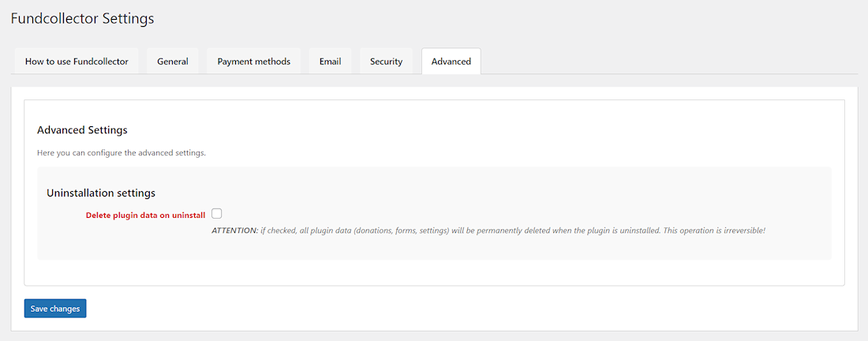Enable Delete plugin data on uninstall checkbox
The width and height of the screenshot is (868, 341).
[216, 214]
